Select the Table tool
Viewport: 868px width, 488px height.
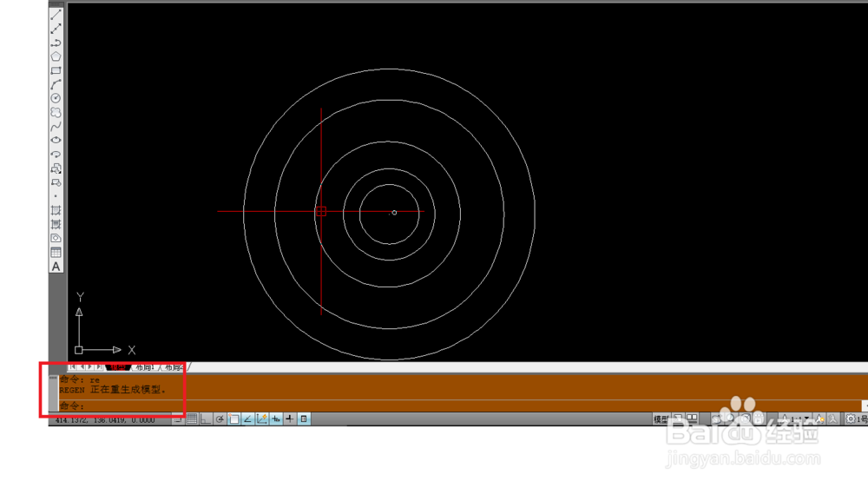pyautogui.click(x=56, y=253)
